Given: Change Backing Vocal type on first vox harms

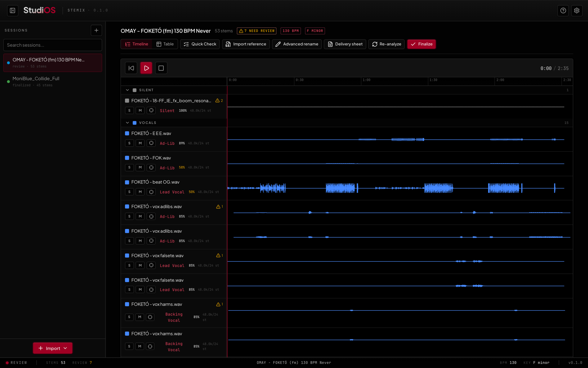Looking at the screenshot, I should click(174, 317).
